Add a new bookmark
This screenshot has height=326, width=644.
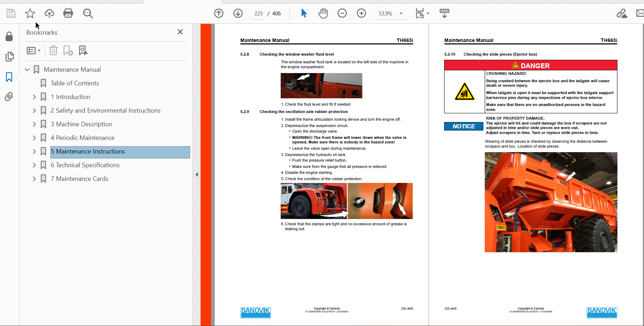[x=68, y=51]
